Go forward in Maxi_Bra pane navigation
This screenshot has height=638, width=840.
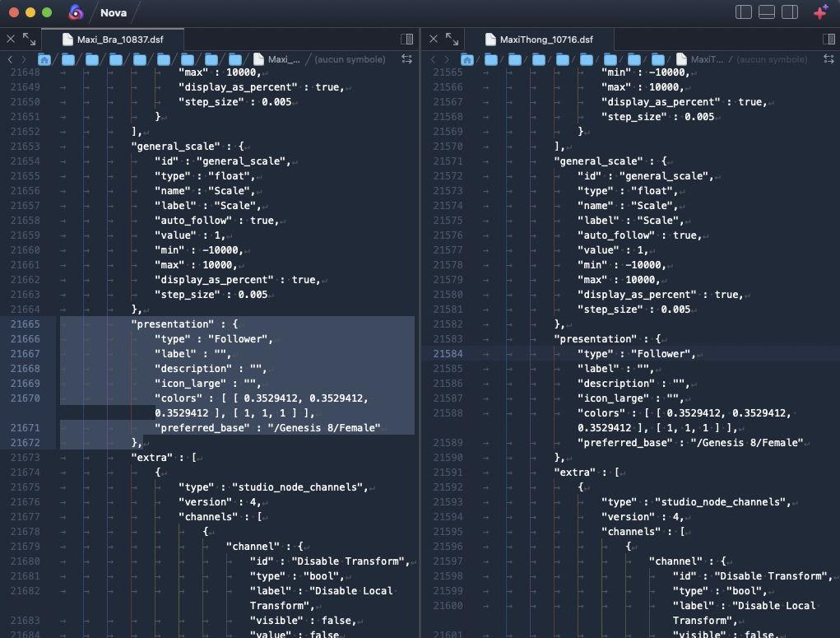(24, 59)
